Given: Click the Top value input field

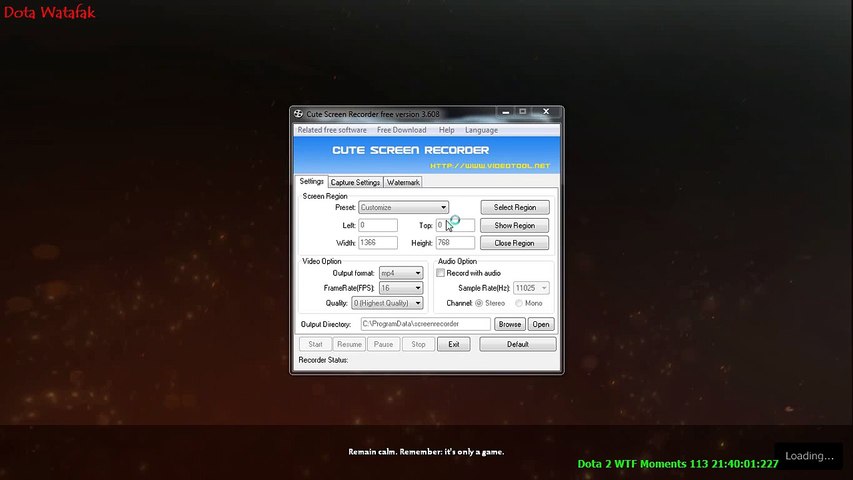Looking at the screenshot, I should (455, 225).
